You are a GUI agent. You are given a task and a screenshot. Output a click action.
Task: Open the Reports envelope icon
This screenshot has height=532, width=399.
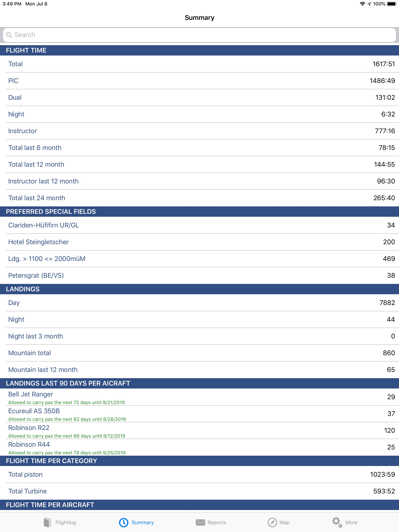click(200, 522)
